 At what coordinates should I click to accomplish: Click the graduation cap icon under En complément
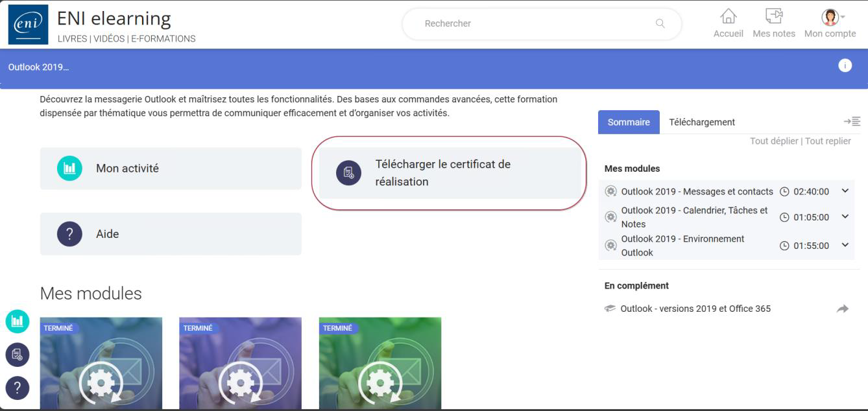[610, 309]
